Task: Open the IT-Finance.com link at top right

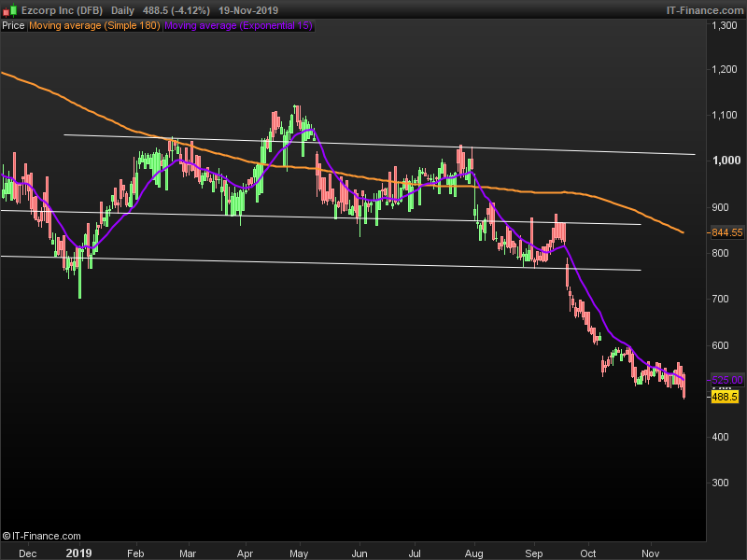Action: click(705, 10)
